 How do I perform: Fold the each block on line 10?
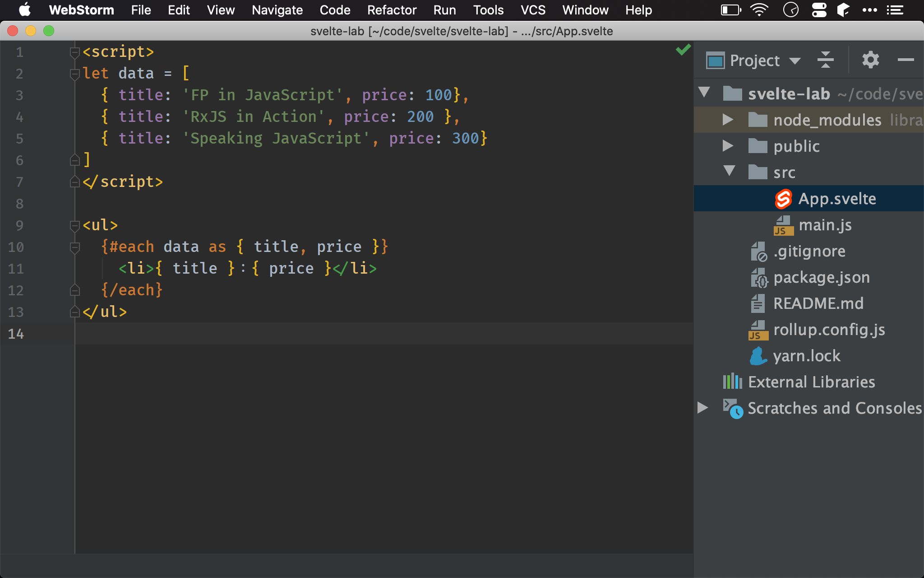click(75, 247)
